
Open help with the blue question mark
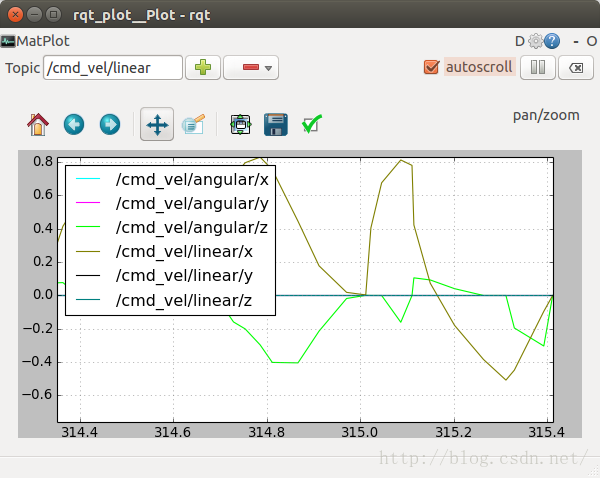(x=552, y=41)
